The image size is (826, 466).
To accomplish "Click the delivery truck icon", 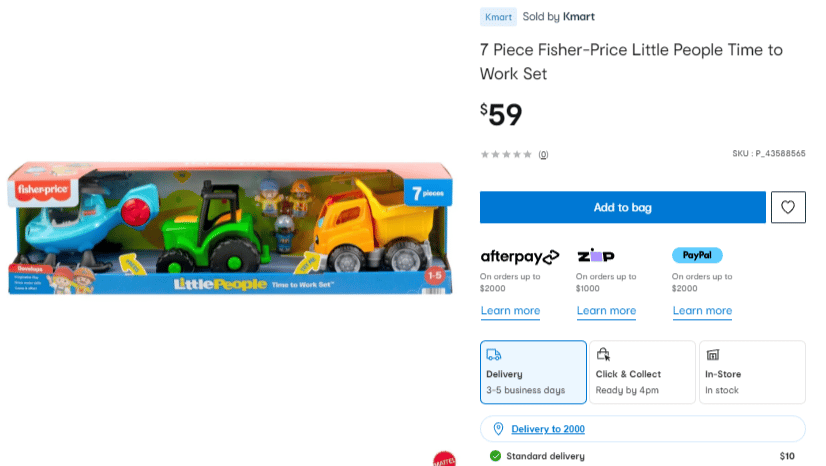I will [494, 354].
